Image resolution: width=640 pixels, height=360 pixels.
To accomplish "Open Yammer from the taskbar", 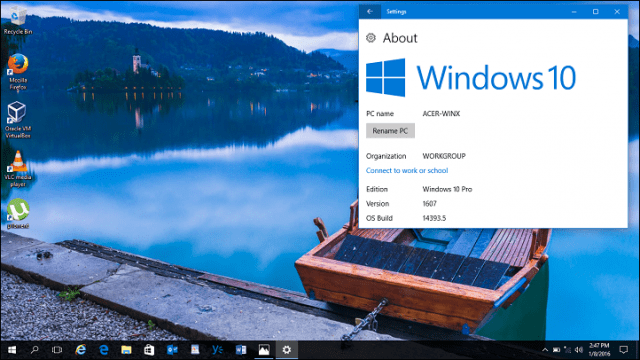I will 218,350.
